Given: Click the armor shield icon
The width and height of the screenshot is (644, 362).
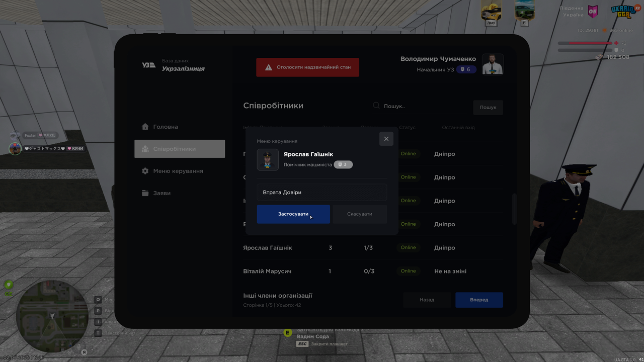Looking at the screenshot, I should pos(617,50).
